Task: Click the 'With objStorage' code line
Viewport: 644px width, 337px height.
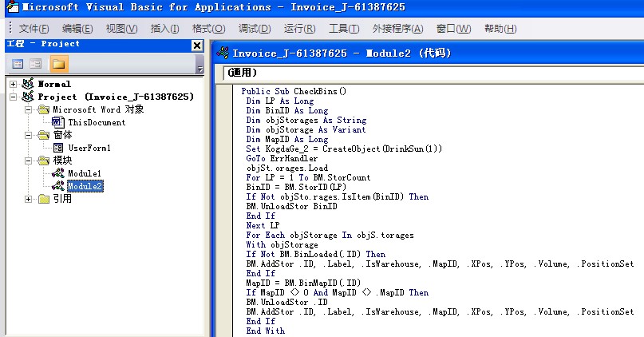Action: tap(282, 244)
